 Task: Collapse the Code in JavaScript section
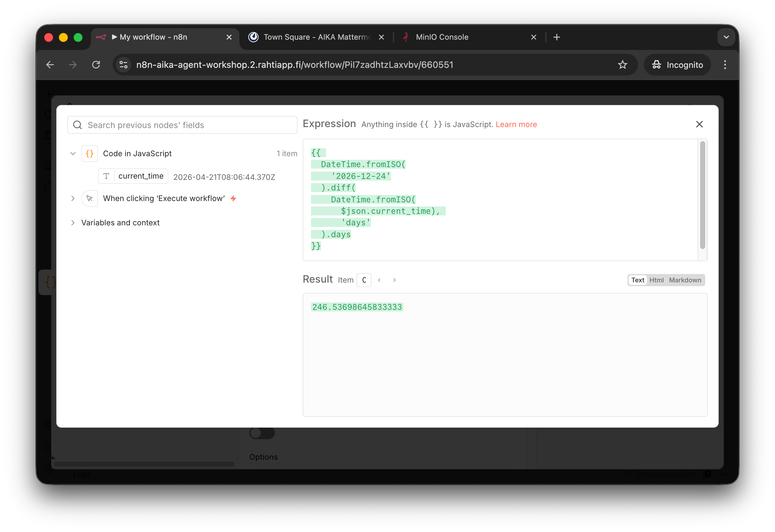[73, 153]
